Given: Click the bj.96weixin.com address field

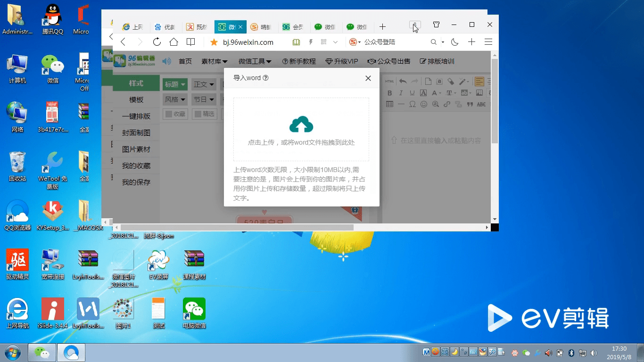Looking at the screenshot, I should click(248, 42).
